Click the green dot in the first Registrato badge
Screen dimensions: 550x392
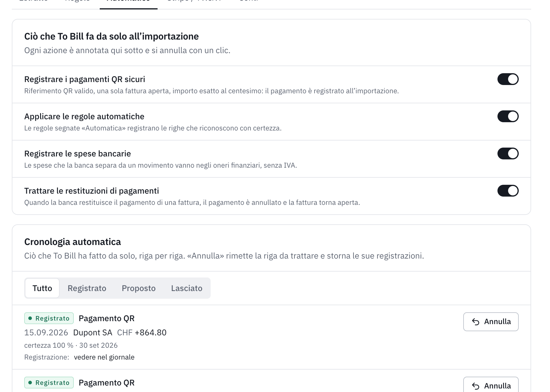[30, 318]
